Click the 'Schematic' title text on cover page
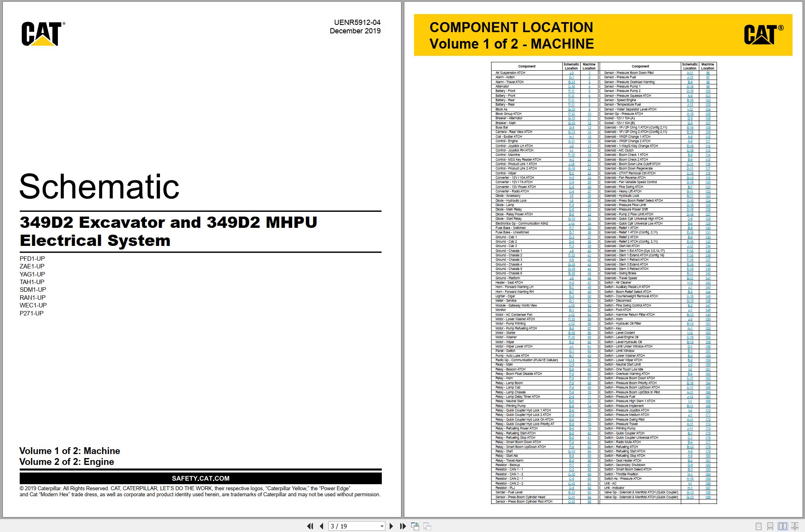Screen dimensions: 805x532 [x=99, y=186]
